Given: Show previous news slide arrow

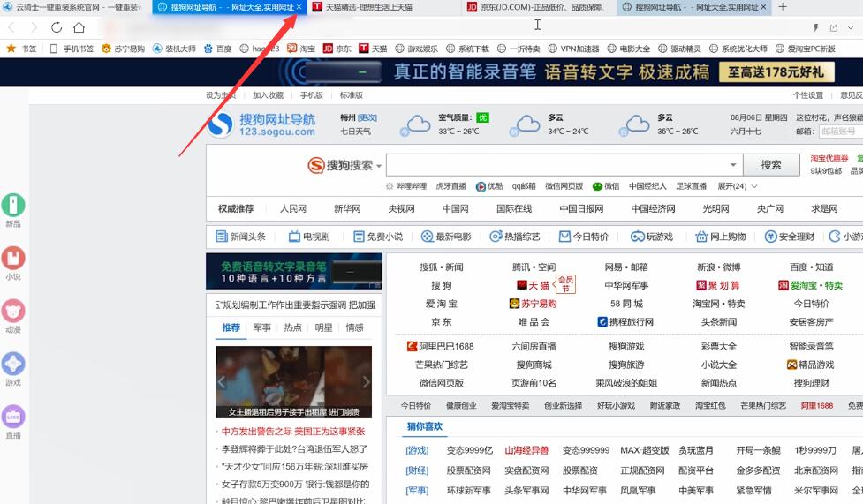Looking at the screenshot, I should [221, 382].
